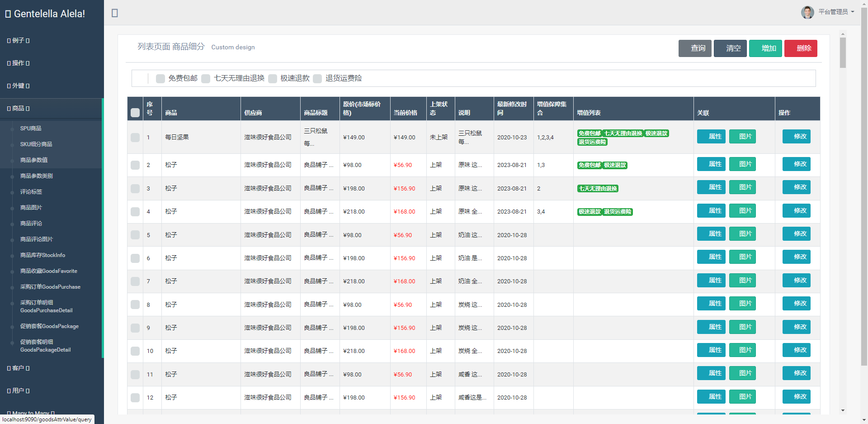Select the row 5 checkbox
The height and width of the screenshot is (424, 868).
coord(135,235)
